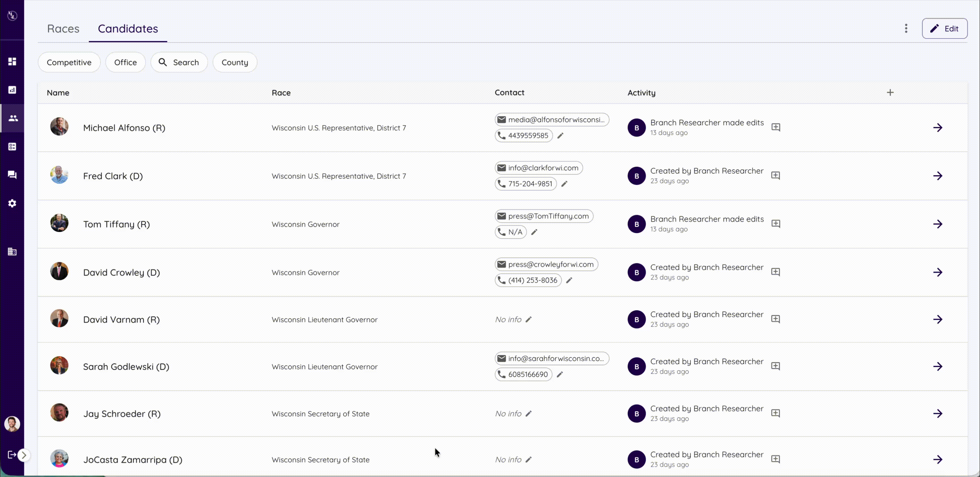Viewport: 980px width, 477px height.
Task: Open the ballot list sidebar icon
Action: tap(12, 147)
